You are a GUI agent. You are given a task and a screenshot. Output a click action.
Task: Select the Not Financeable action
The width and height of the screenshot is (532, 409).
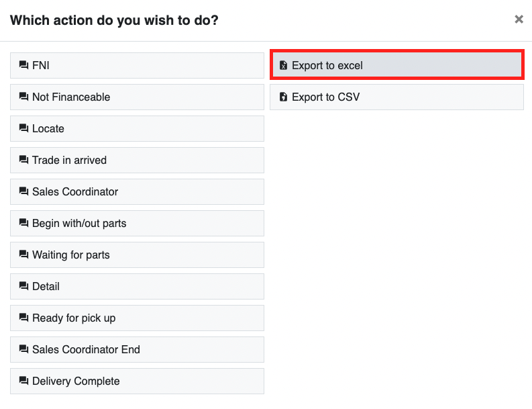[137, 97]
